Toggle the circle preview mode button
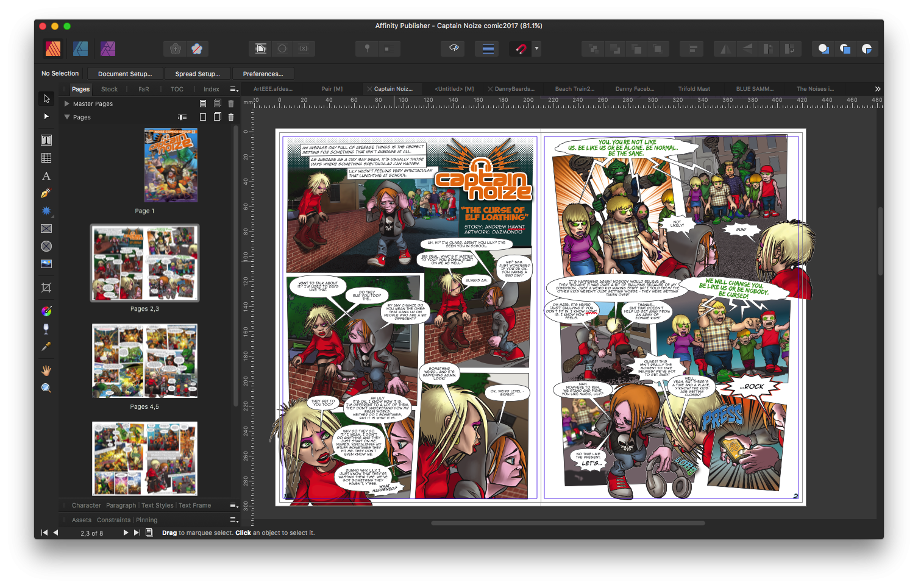This screenshot has width=918, height=588. pos(282,49)
